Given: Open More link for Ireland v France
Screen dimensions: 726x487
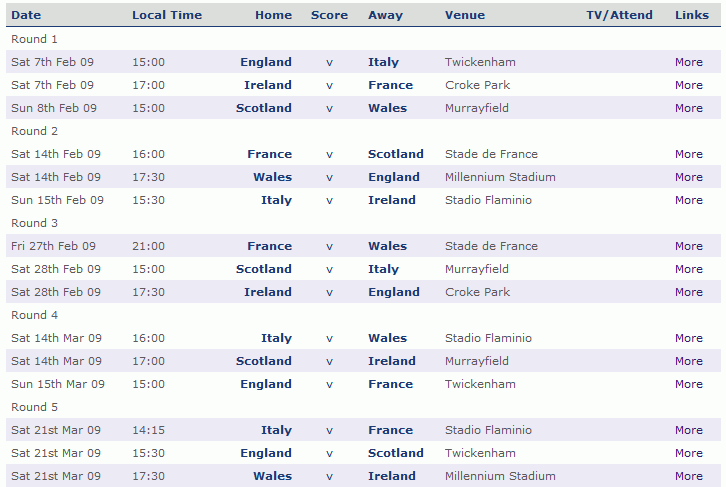Looking at the screenshot, I should coord(688,85).
